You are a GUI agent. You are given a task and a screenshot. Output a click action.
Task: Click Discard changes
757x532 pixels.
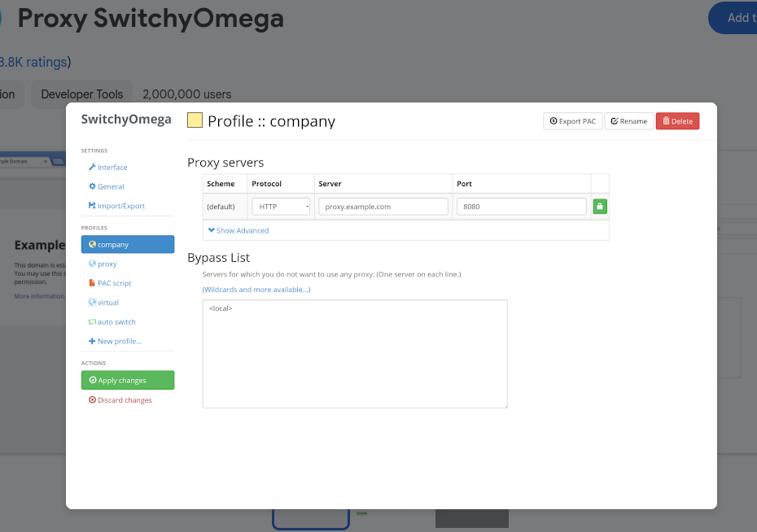coord(120,400)
